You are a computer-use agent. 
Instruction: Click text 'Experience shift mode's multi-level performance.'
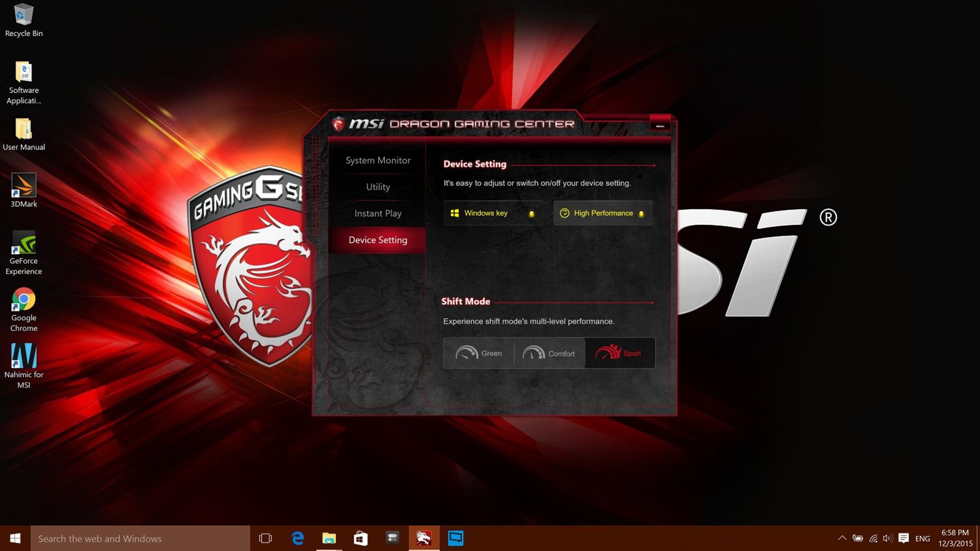(x=529, y=321)
